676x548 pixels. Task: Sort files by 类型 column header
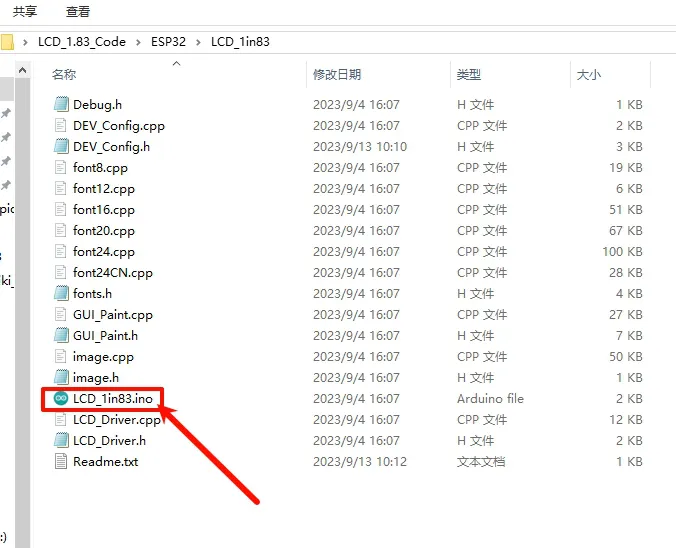[469, 75]
